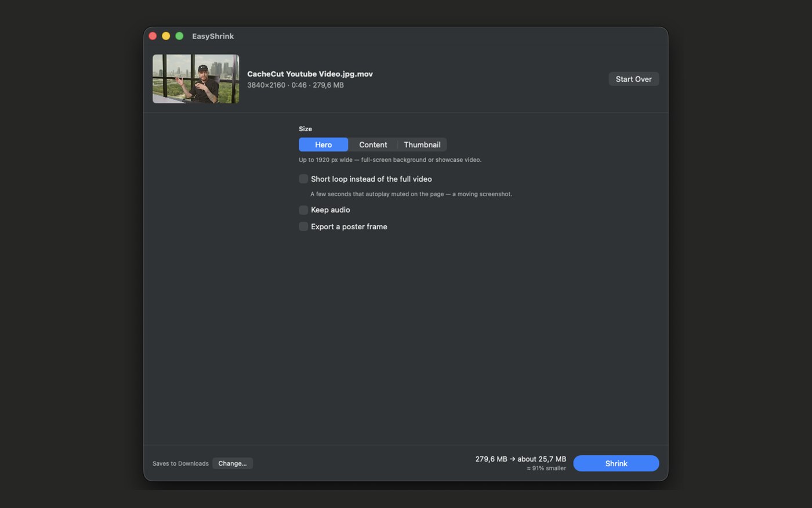This screenshot has height=508, width=812.
Task: Click the Start Over button
Action: click(x=633, y=79)
